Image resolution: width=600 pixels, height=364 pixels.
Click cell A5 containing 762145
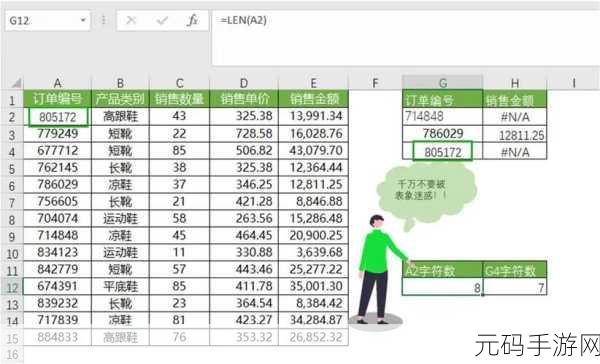[57, 167]
